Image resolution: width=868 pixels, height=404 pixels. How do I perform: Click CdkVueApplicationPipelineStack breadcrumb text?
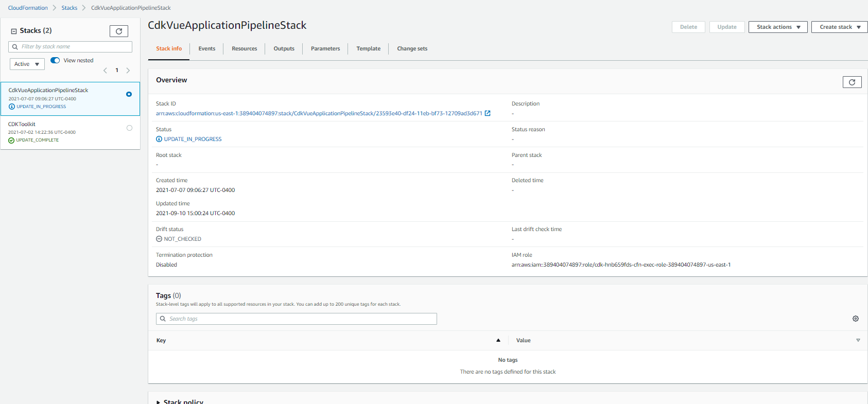pyautogui.click(x=131, y=8)
